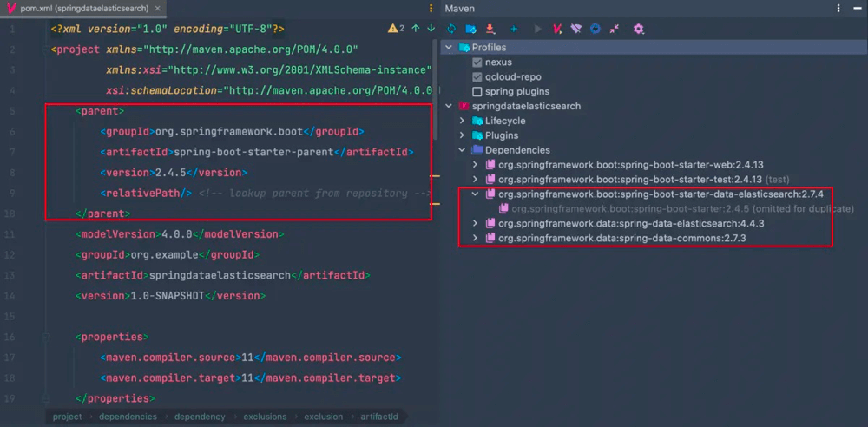Click org.example groupId text

pos(164,255)
